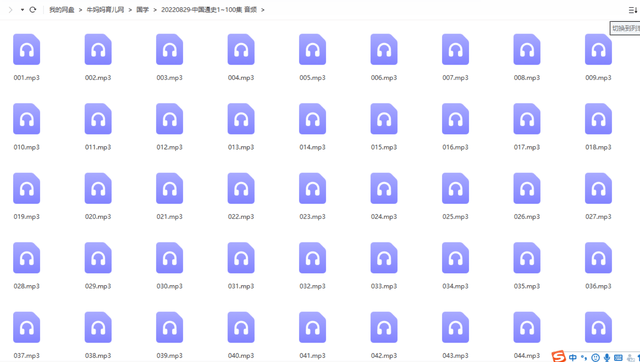The image size is (640, 362).
Task: Click the 004.mp3 file name
Action: click(x=241, y=78)
